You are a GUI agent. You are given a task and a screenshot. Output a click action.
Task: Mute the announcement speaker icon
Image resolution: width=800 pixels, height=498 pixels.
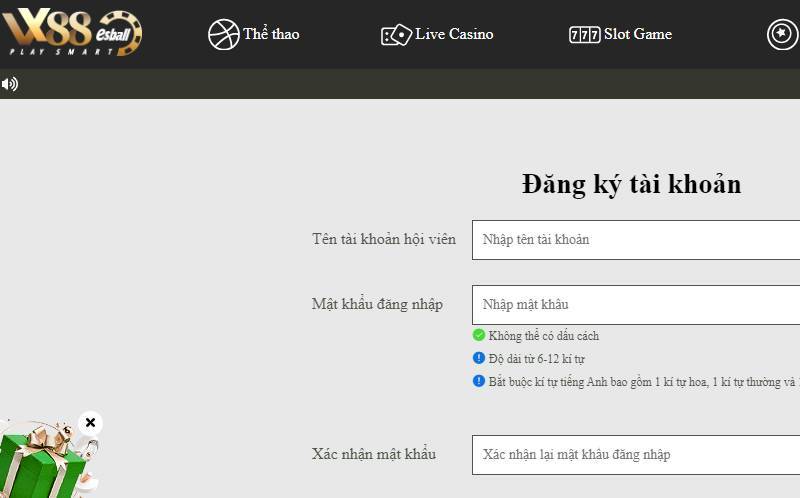click(10, 84)
